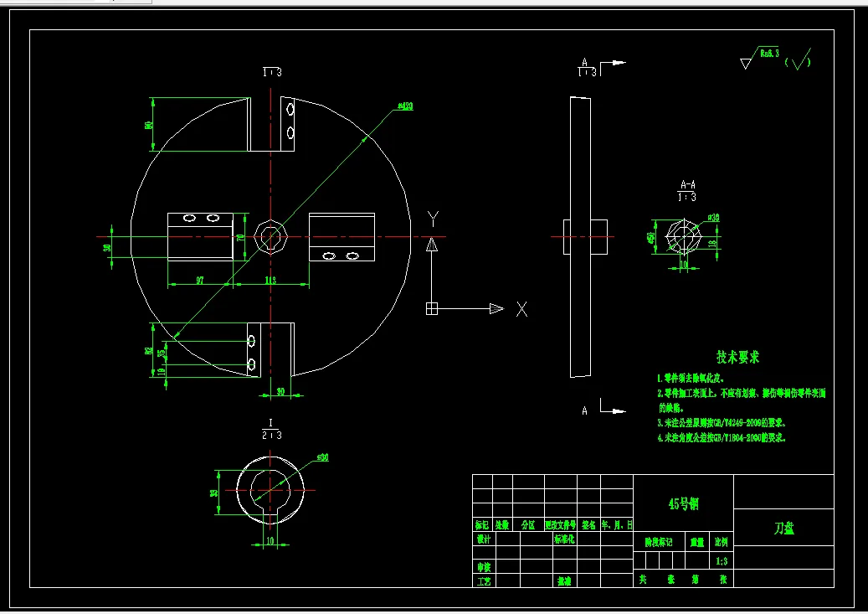868x614 pixels.
Task: Select the X axis arrow label
Action: (521, 309)
